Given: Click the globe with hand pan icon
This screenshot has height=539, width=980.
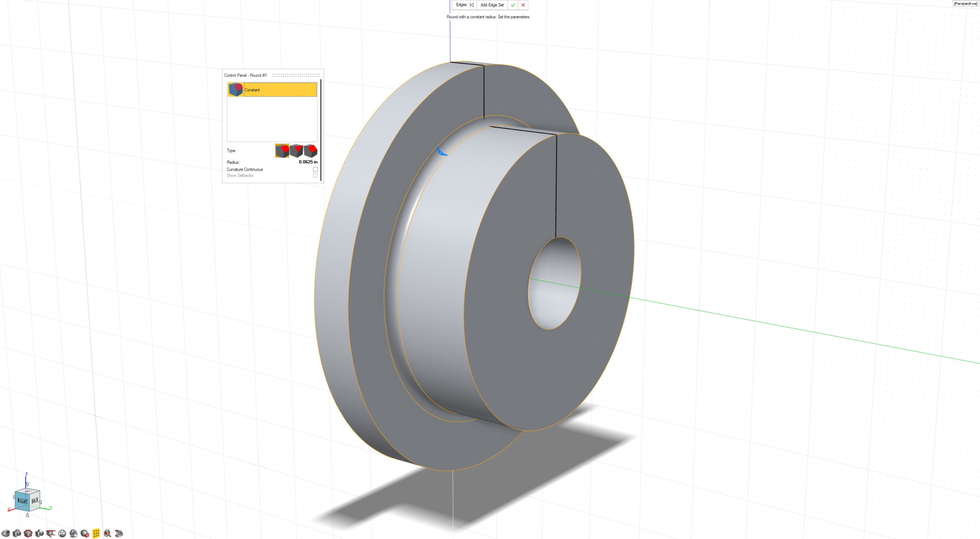Looking at the screenshot, I should (73, 533).
